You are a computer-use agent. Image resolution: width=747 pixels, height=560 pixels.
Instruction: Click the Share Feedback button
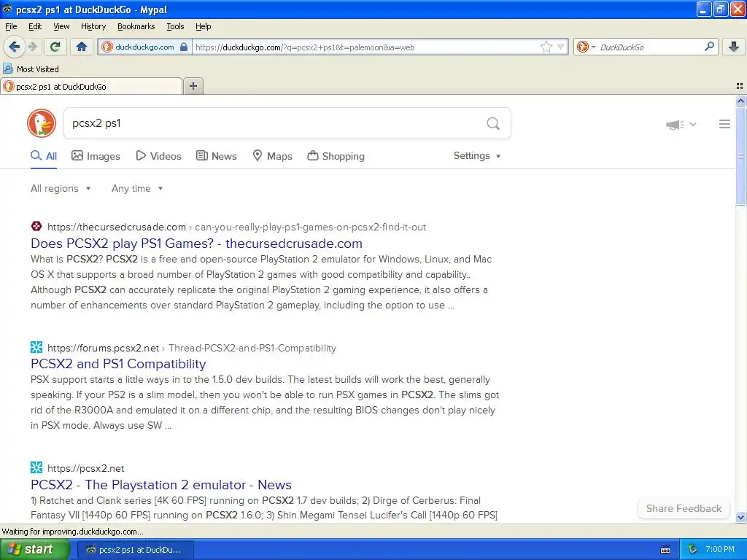pos(684,508)
